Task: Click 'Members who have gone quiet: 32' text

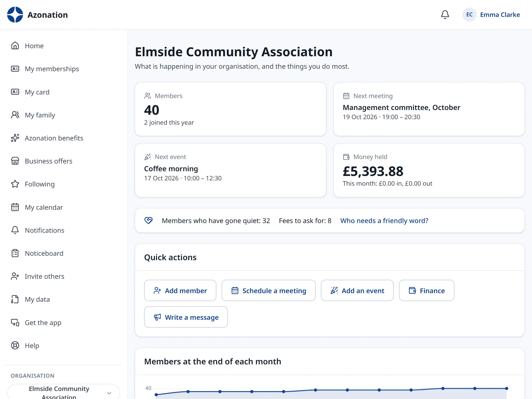Action: click(x=216, y=221)
